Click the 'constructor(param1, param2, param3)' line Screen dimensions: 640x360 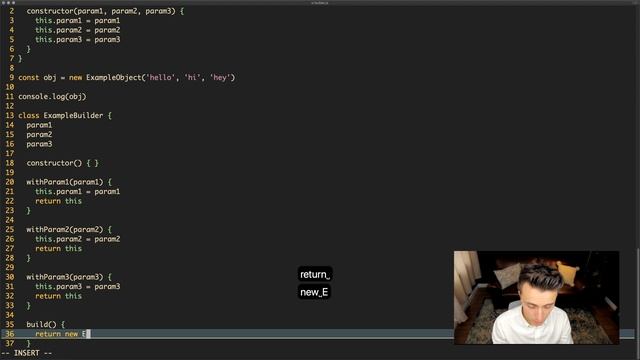[x=105, y=11]
